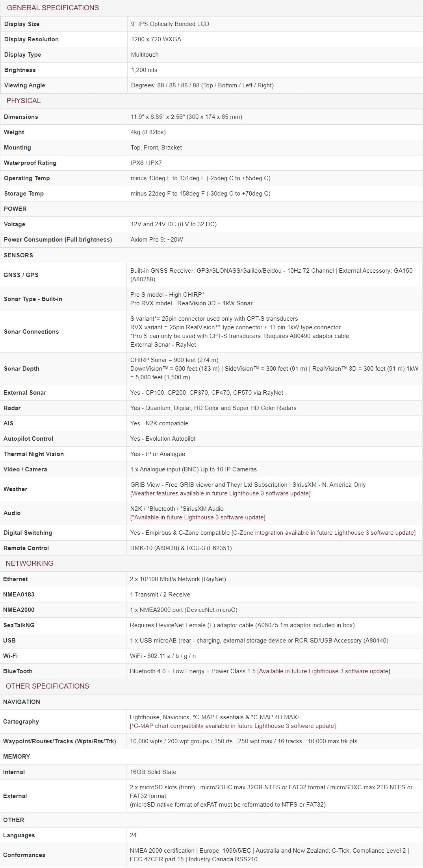Click the 16GB Solid State value
The width and height of the screenshot is (423, 868).
tap(153, 772)
